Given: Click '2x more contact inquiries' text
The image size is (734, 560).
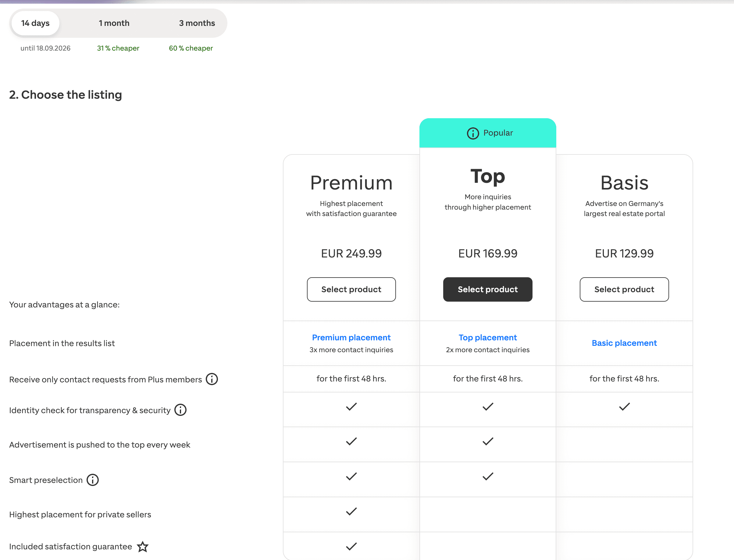Looking at the screenshot, I should 487,350.
